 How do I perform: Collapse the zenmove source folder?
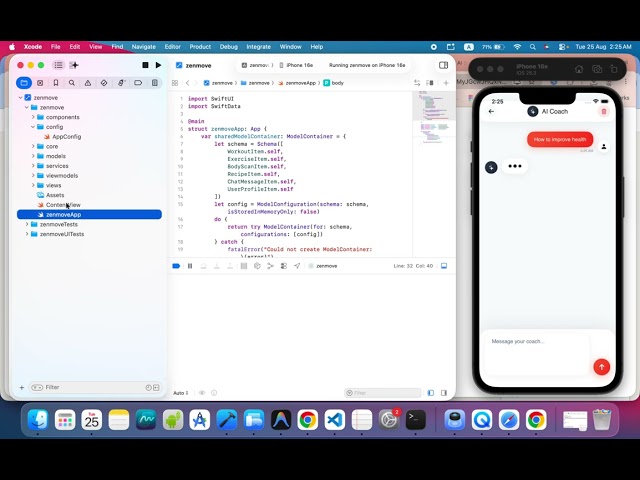[27, 107]
